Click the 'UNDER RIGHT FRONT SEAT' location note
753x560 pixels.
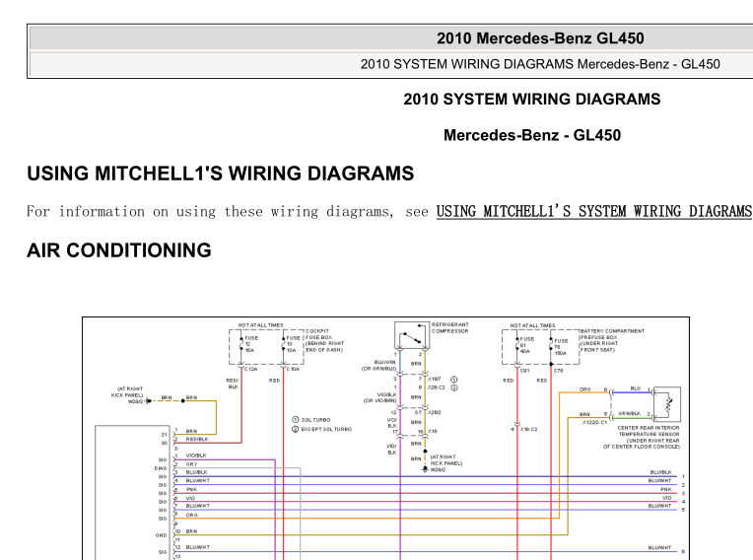(x=599, y=347)
